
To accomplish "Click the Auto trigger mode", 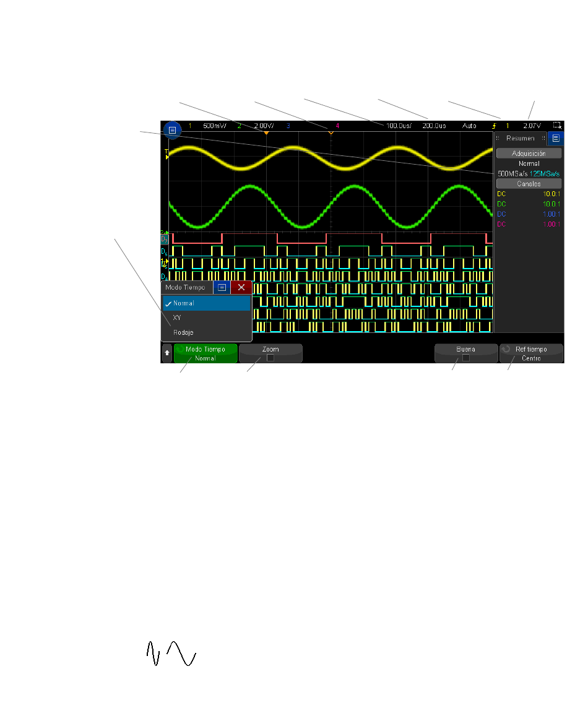I will [469, 126].
